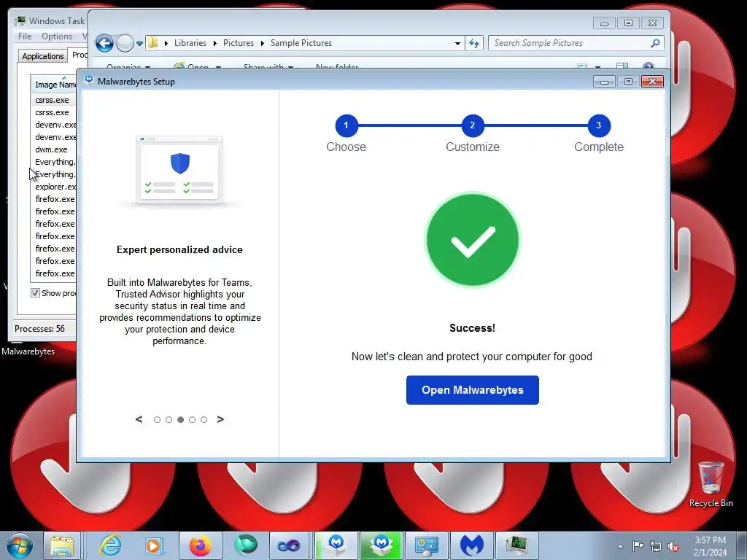Launch Internet Explorer from the taskbar

coord(111,545)
